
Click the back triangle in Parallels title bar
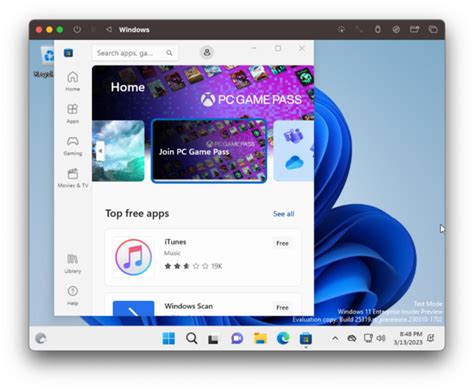click(109, 29)
